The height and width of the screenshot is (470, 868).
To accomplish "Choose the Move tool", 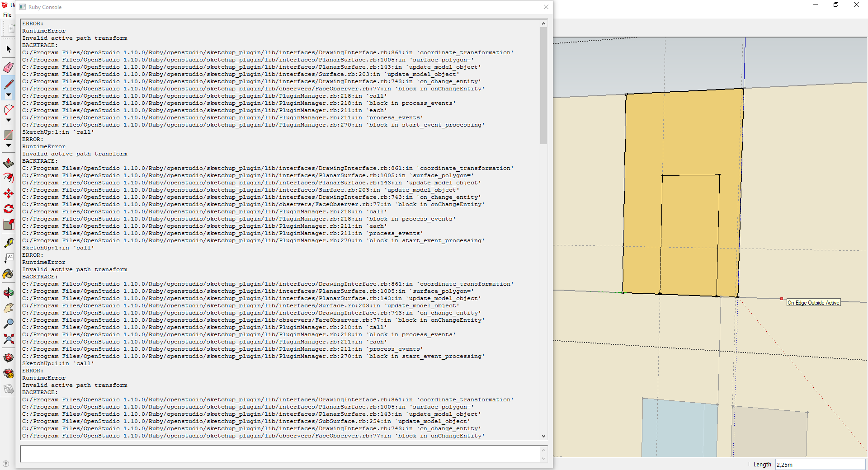I will click(8, 193).
